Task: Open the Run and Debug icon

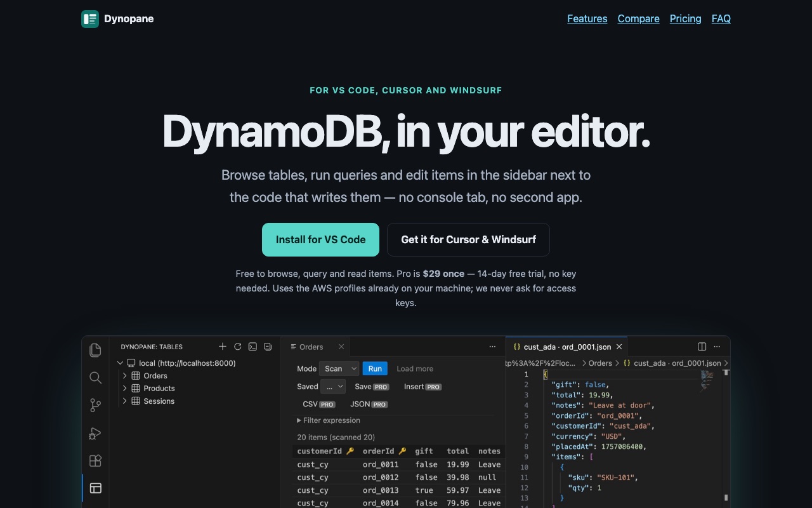Action: coord(96,433)
